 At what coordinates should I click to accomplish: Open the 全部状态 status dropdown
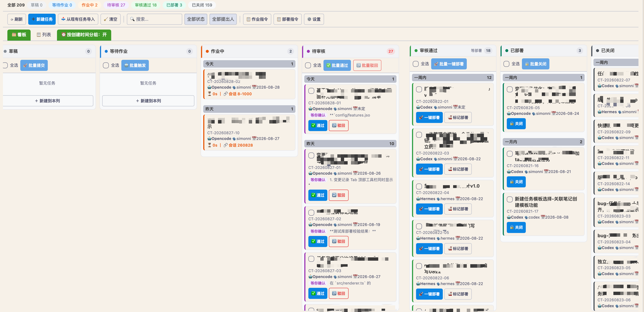(x=196, y=19)
